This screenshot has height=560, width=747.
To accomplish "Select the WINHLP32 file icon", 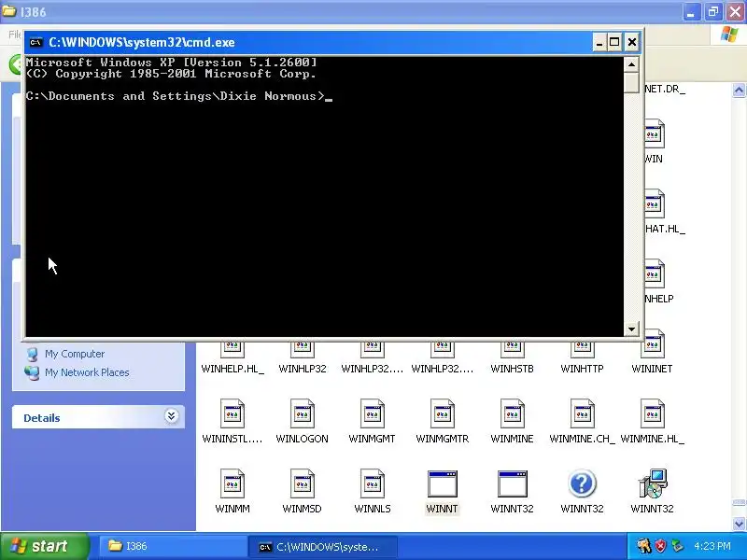I will coord(303,349).
